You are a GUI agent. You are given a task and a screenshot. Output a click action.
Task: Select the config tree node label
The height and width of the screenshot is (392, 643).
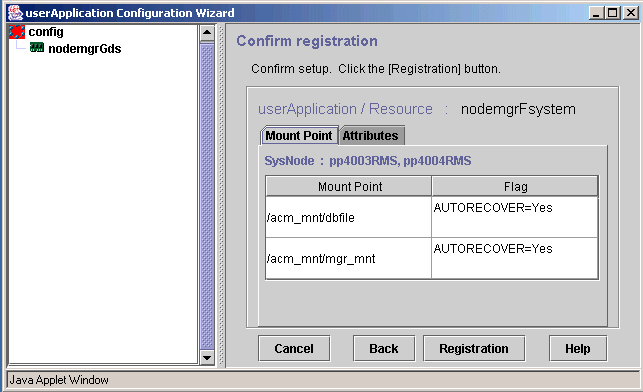point(46,32)
